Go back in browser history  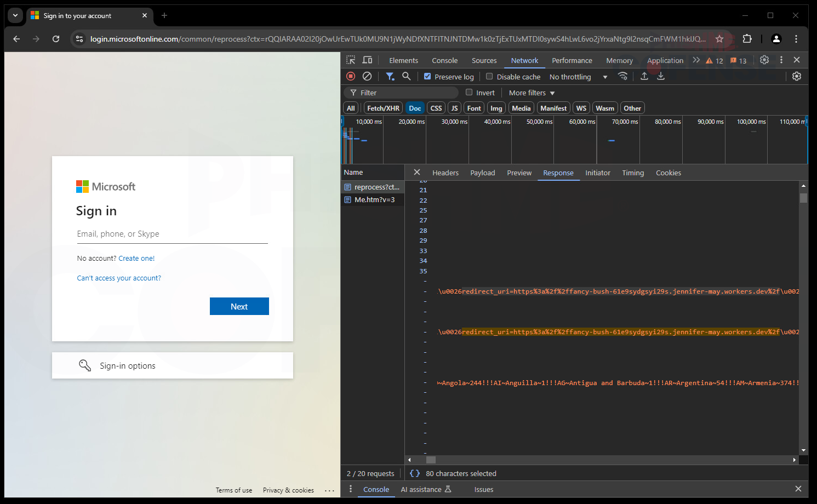pos(16,39)
